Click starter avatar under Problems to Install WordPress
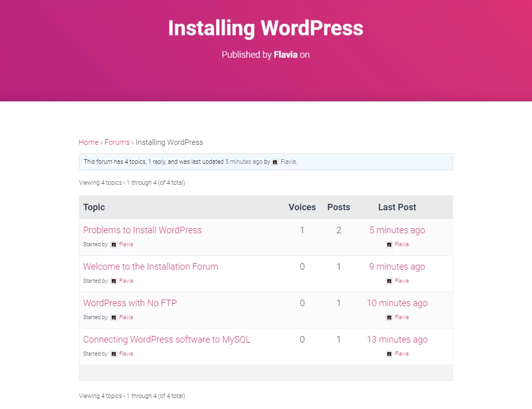 (x=114, y=245)
